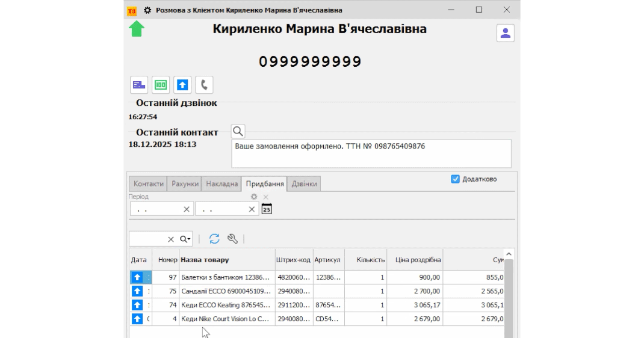Screen dimensions: 644x338
Task: Close the Розмова з Клієнтом window
Action: coord(507,10)
